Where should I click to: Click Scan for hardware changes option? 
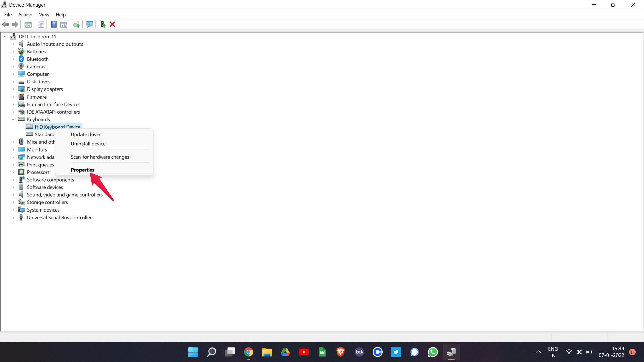[x=100, y=157]
